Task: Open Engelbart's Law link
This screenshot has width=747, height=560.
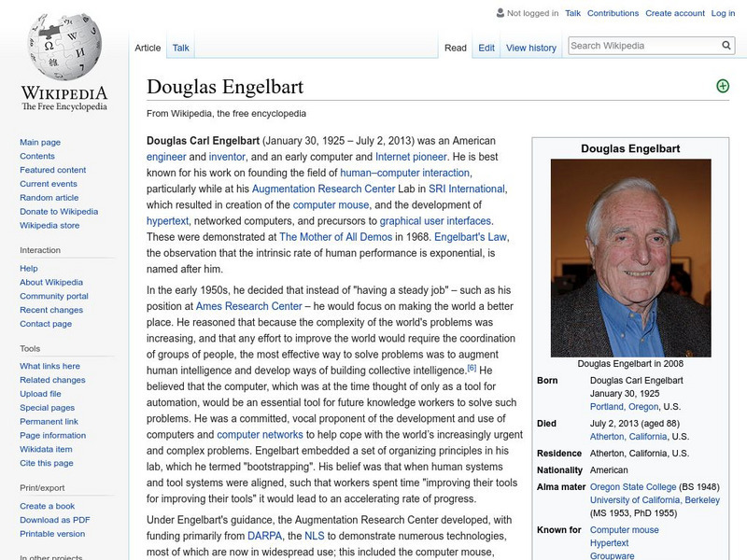Action: click(471, 237)
